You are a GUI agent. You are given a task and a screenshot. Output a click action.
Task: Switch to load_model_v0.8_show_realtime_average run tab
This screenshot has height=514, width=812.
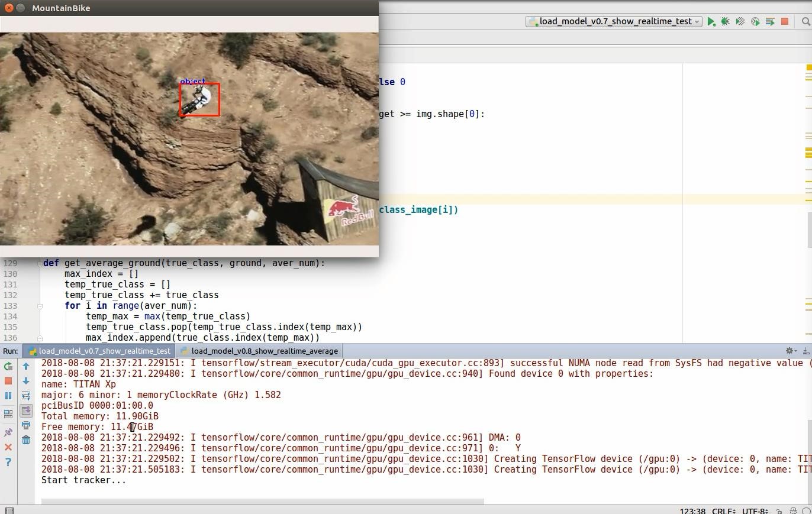pyautogui.click(x=259, y=351)
